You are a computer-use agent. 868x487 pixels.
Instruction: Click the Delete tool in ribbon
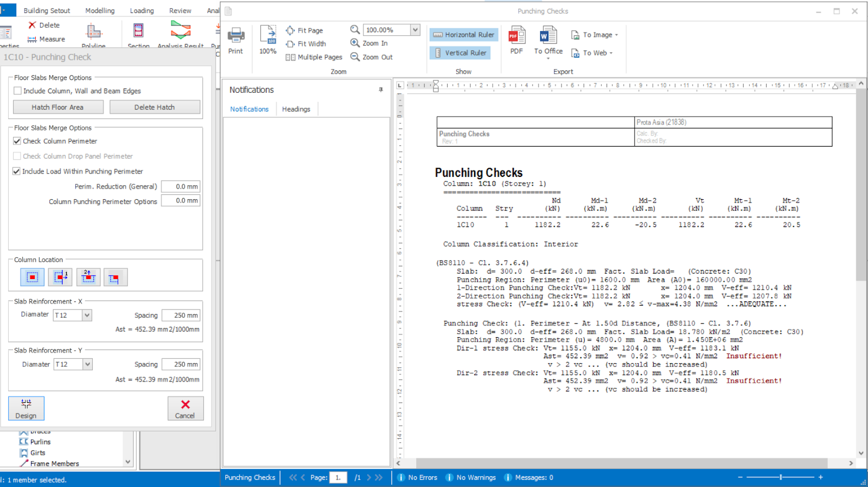point(44,25)
